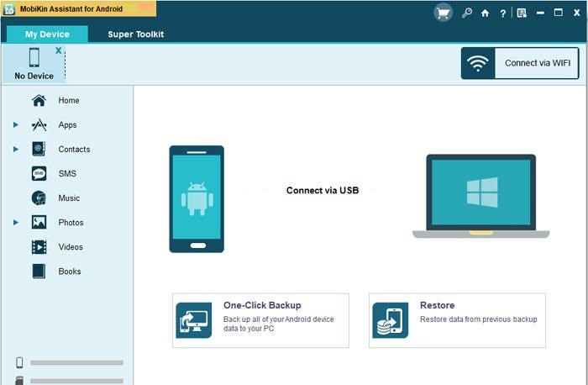
Task: Click the Restore database phone icon
Action: coord(391,320)
